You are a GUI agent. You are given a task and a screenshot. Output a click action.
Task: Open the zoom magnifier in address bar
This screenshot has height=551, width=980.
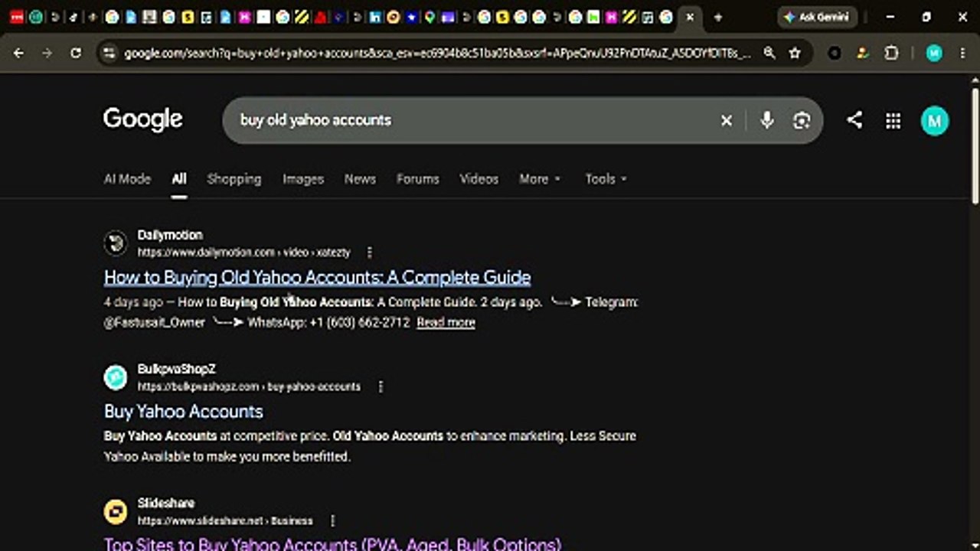769,53
